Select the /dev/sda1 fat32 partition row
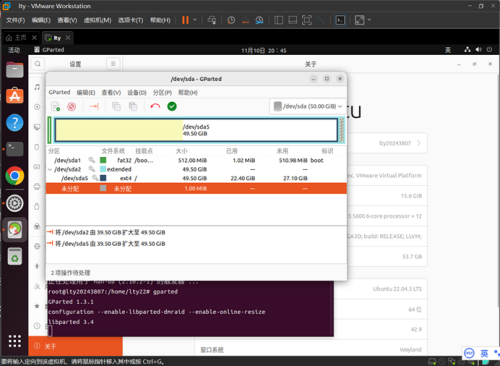This screenshot has height=366, width=500. pos(196,160)
